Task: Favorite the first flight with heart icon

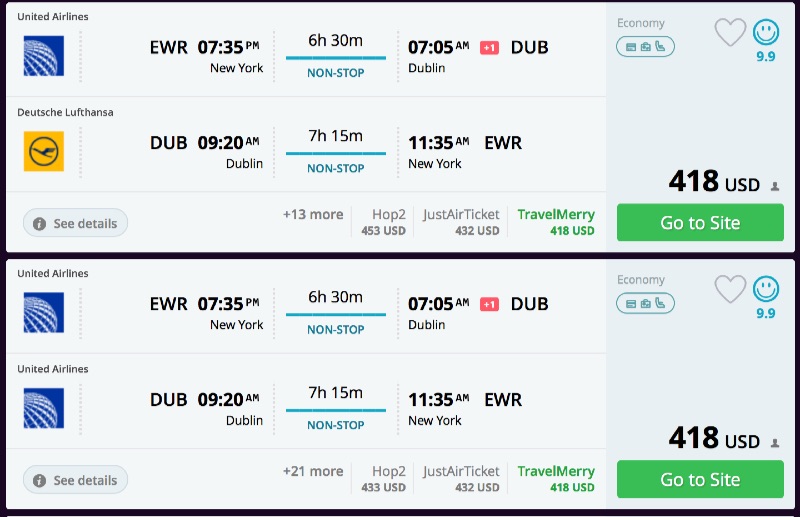Action: pyautogui.click(x=730, y=33)
